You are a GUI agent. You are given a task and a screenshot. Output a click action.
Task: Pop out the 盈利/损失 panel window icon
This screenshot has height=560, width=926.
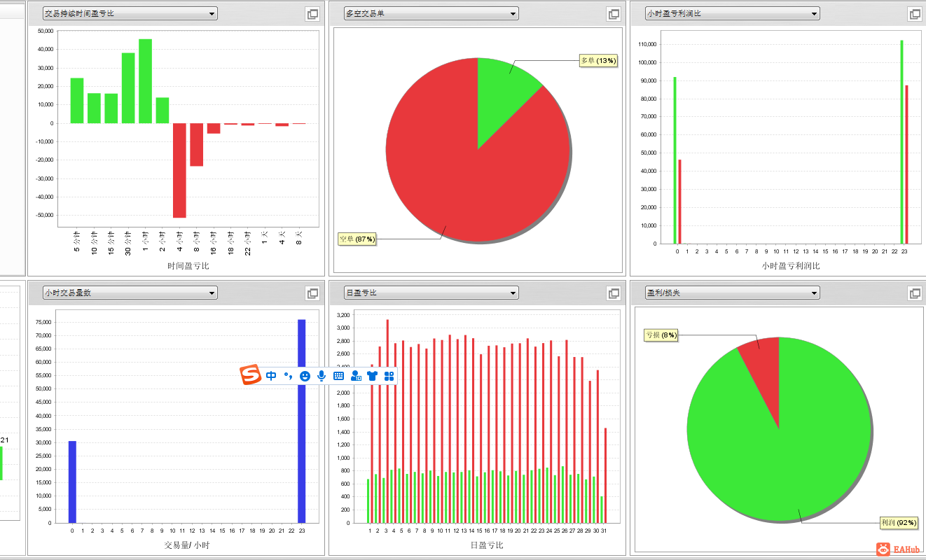tap(915, 293)
